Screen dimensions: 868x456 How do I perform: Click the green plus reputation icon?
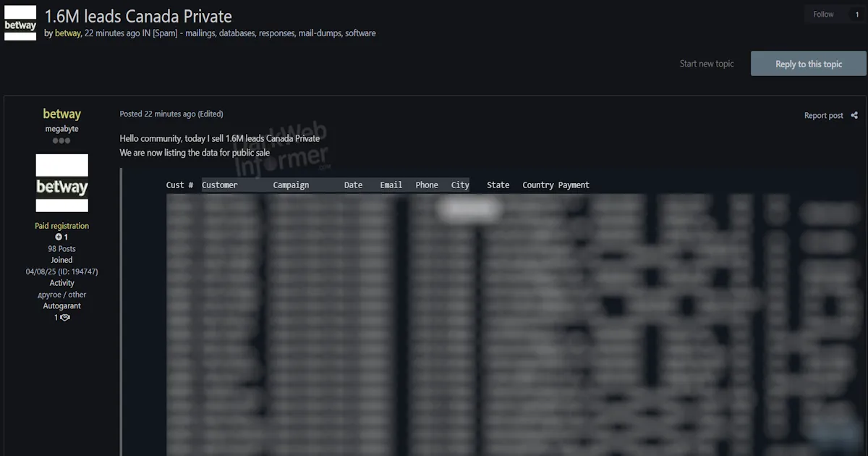tap(59, 237)
